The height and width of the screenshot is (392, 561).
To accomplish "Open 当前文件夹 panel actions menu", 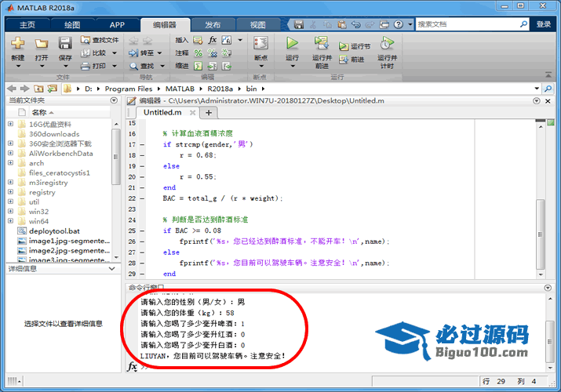I will 114,100.
